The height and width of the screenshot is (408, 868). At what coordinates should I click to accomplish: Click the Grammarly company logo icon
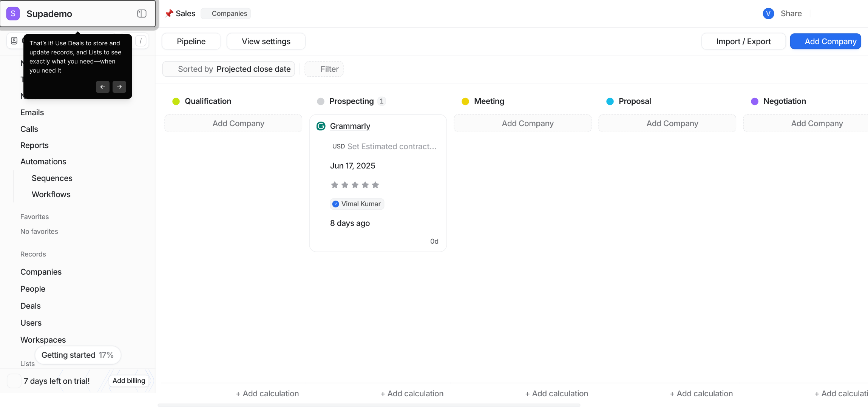pyautogui.click(x=321, y=126)
